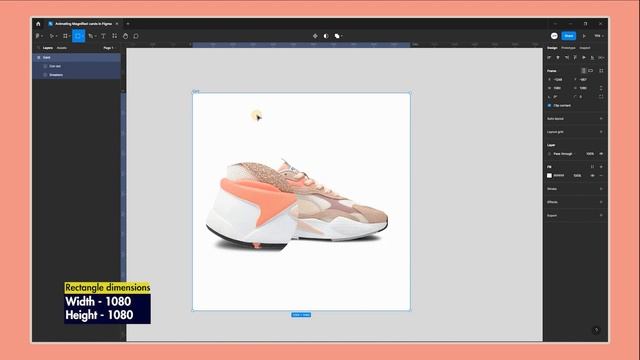The height and width of the screenshot is (360, 640).
Task: Click the create component icon
Action: (x=315, y=36)
